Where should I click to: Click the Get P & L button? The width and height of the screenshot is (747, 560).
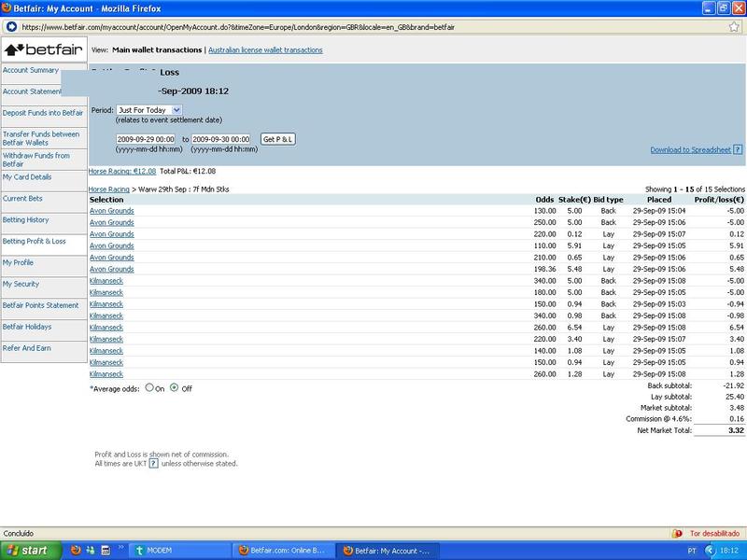point(278,139)
